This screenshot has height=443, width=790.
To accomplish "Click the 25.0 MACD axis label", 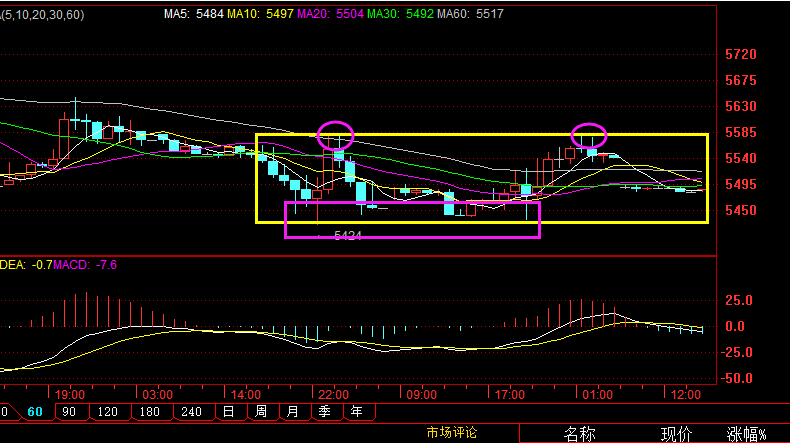I will tap(739, 300).
